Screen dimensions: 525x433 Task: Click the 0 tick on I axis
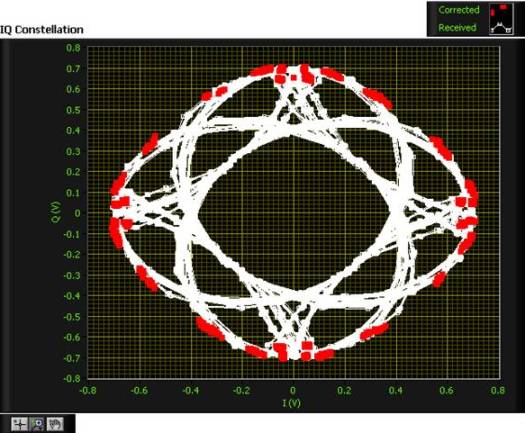293,390
